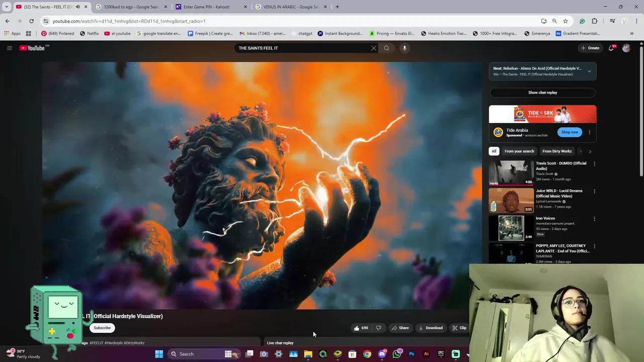Open the Live chat replay section
The width and height of the screenshot is (644, 362).
click(280, 343)
